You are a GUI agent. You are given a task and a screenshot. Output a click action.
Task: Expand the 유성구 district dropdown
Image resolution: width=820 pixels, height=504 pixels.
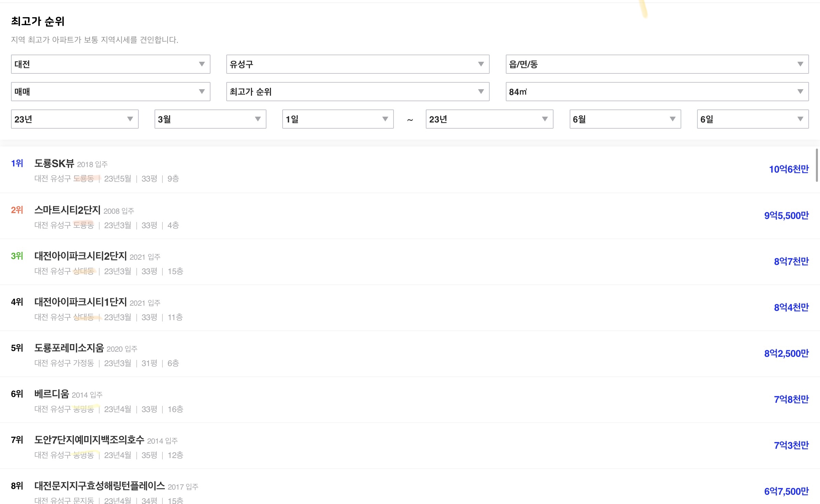(357, 64)
